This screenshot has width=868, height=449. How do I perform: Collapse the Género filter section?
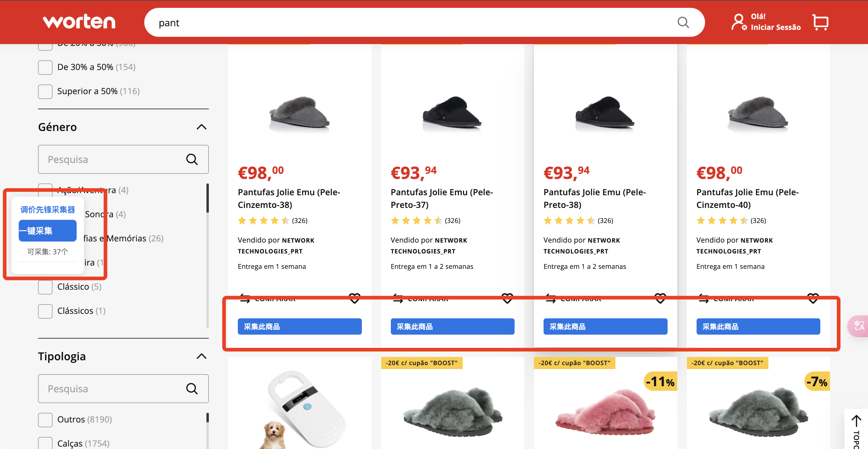coord(201,127)
